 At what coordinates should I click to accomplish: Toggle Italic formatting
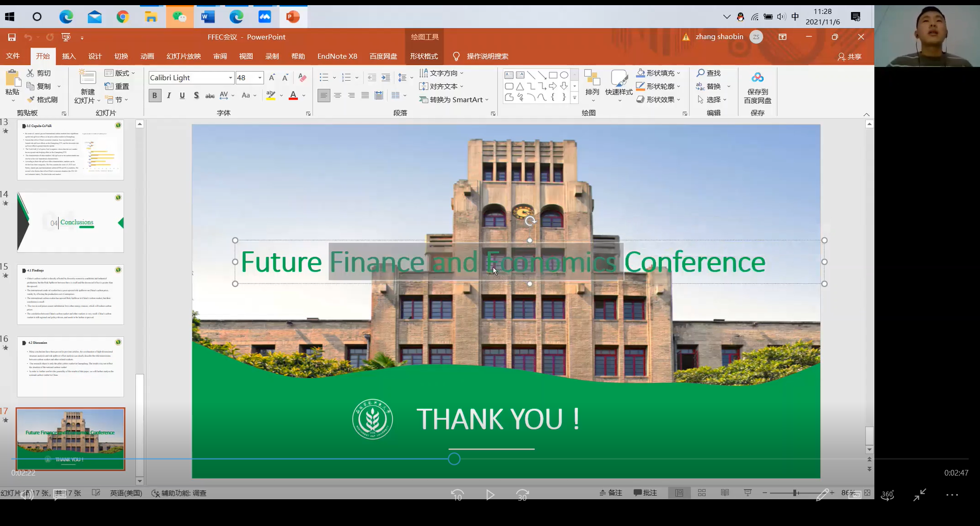point(169,95)
